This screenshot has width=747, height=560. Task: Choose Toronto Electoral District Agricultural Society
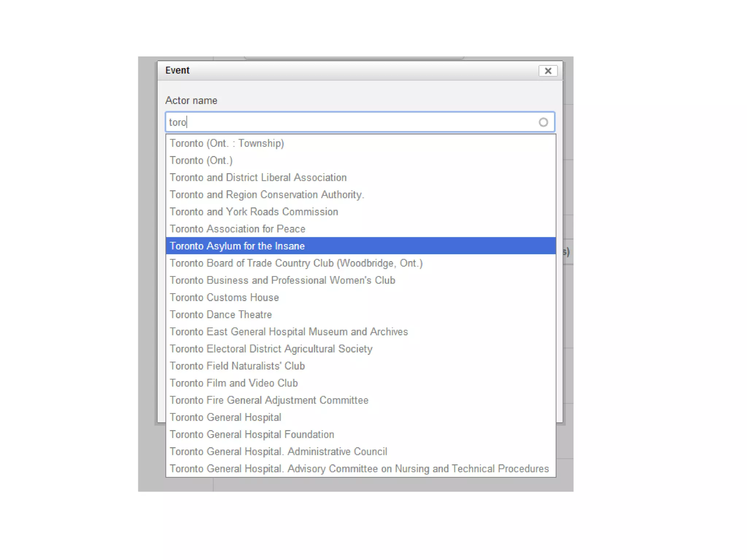point(271,349)
